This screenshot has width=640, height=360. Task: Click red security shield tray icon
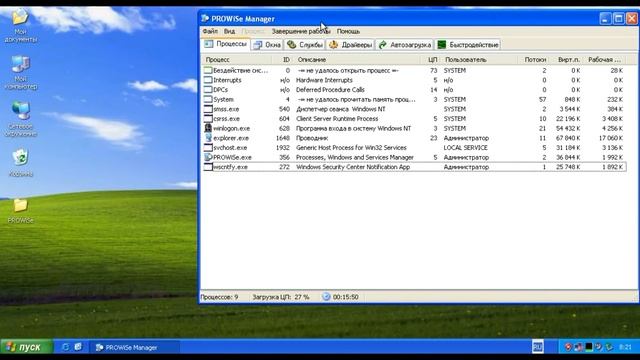click(x=568, y=347)
